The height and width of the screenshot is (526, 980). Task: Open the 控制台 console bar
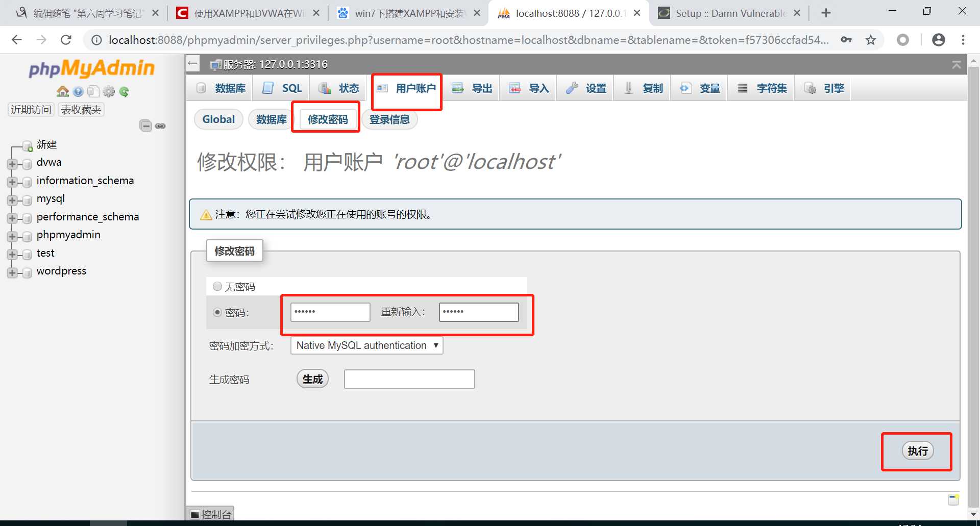click(x=211, y=514)
